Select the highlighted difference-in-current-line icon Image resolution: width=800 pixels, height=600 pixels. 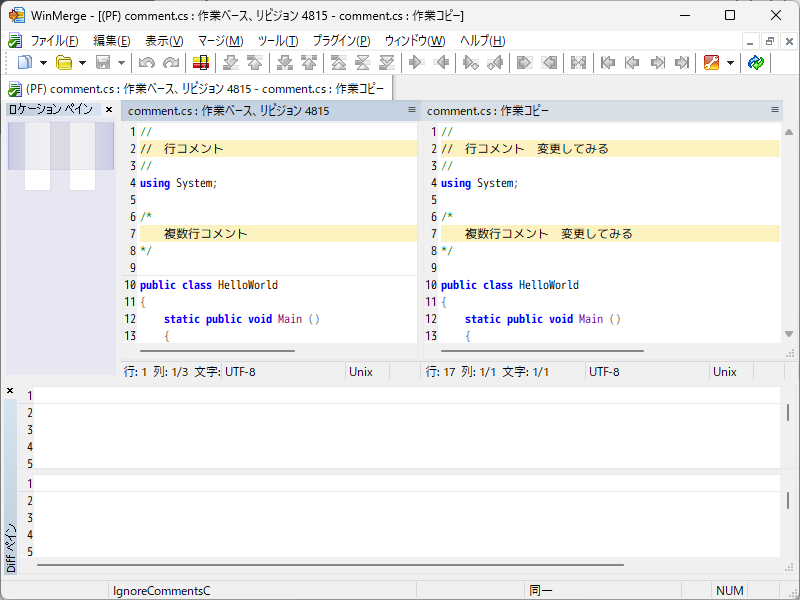(201, 63)
